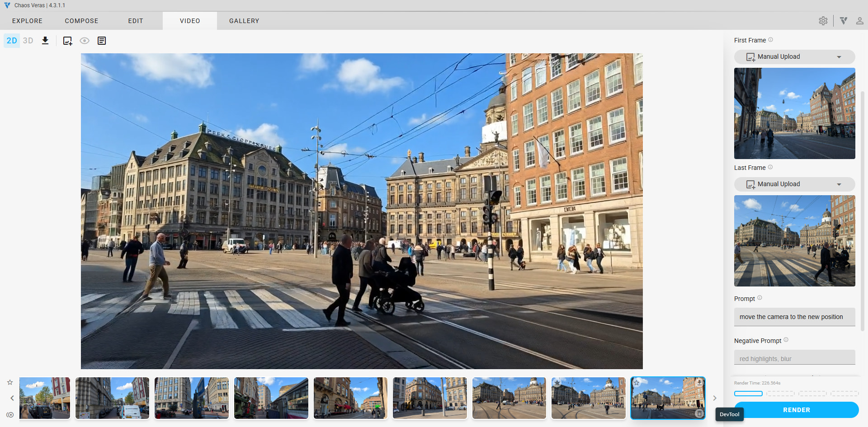Switch to 3D view mode

click(x=28, y=41)
